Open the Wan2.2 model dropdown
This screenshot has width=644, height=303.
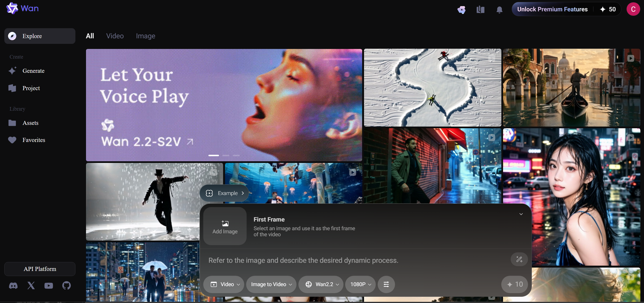coord(321,284)
